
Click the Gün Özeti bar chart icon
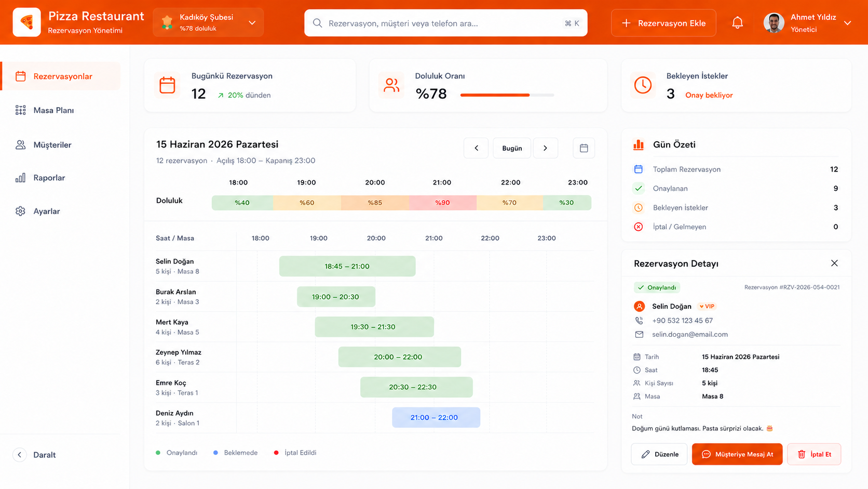click(x=639, y=144)
